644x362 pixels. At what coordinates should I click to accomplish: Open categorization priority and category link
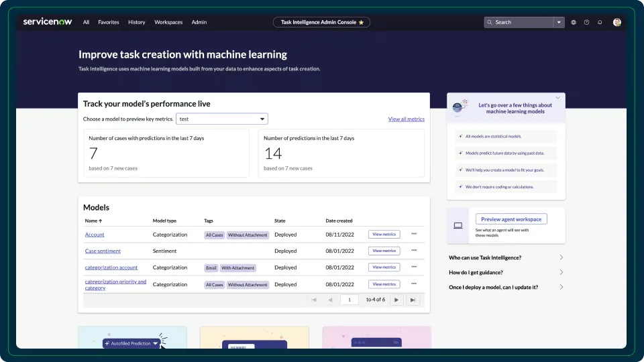pyautogui.click(x=115, y=284)
